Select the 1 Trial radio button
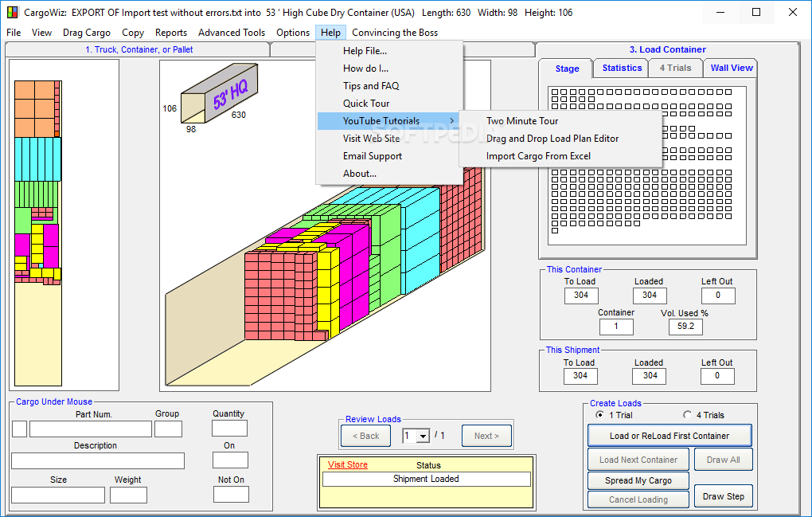The image size is (812, 517). click(x=599, y=414)
